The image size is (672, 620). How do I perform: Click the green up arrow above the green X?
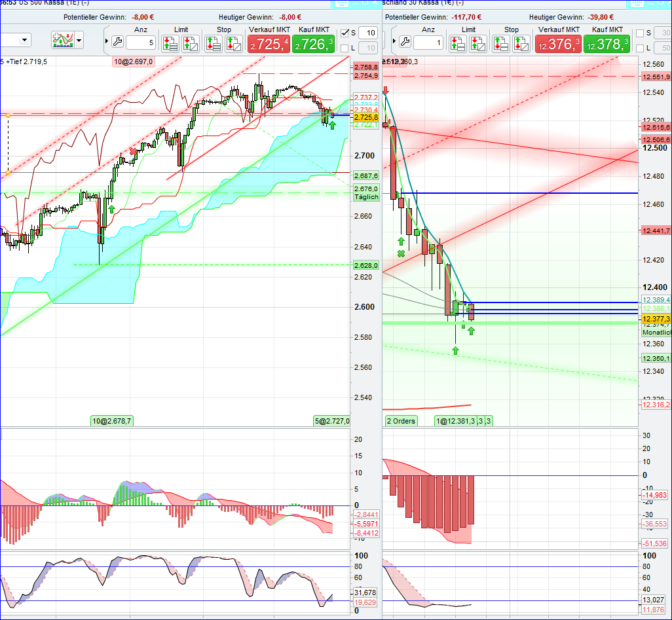click(x=401, y=241)
